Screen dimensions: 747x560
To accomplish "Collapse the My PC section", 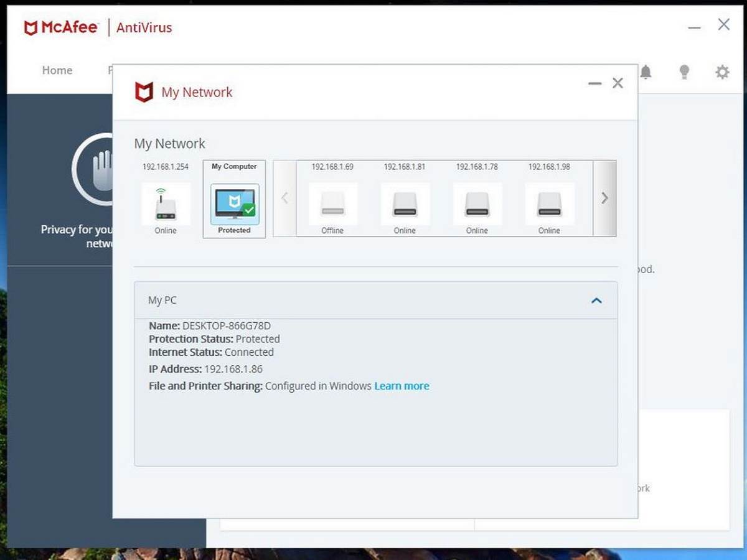I will [596, 301].
